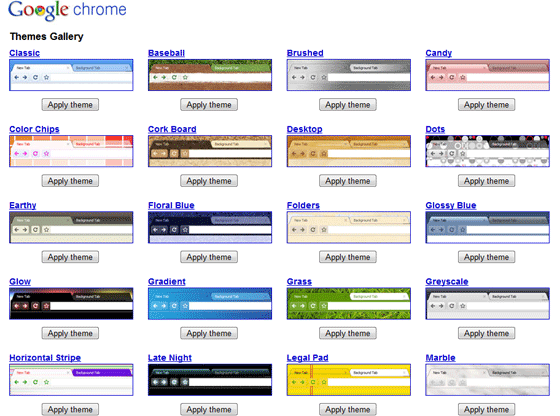Screen dimensions: 560x416
Task: Select the Glossy Blue preview image
Action: coord(488,227)
